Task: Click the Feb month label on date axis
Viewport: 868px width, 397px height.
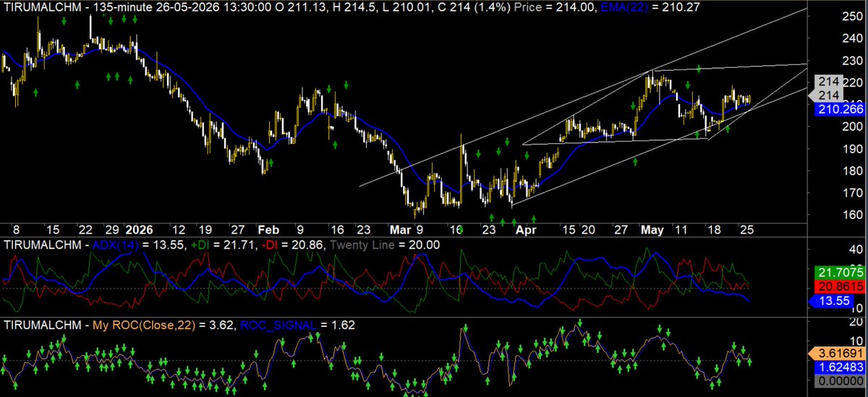Action: 269,229
